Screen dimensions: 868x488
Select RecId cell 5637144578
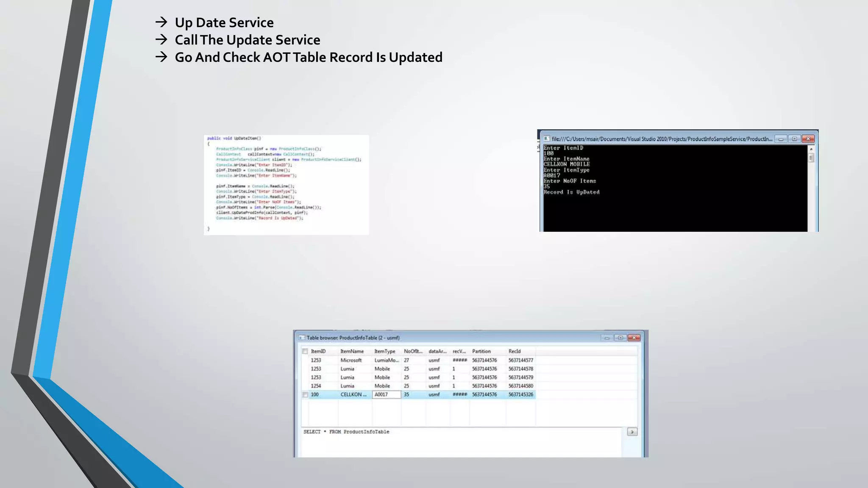tap(521, 369)
